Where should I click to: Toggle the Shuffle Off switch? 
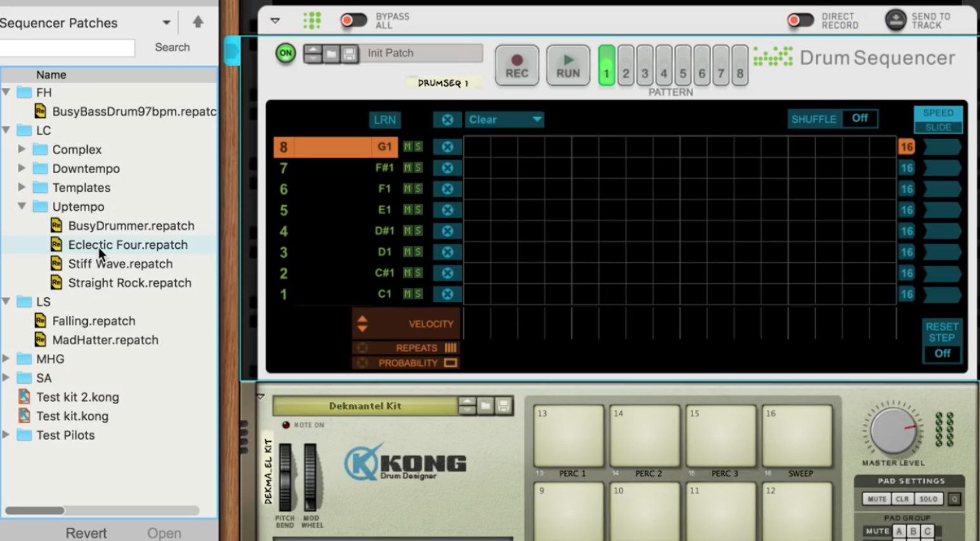(860, 118)
